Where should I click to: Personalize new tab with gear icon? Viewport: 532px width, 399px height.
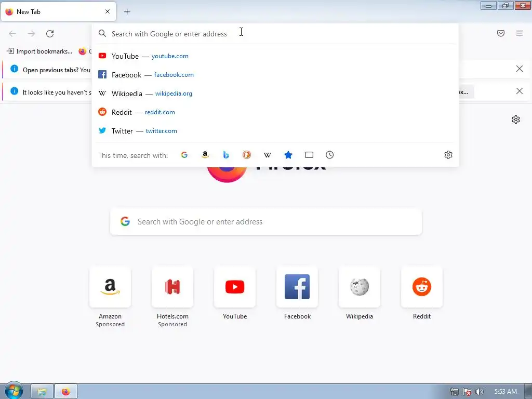[516, 119]
